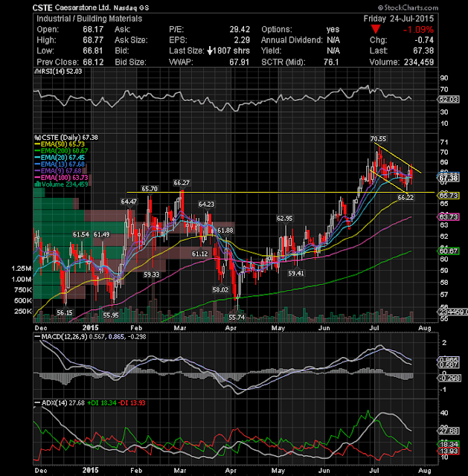
Task: Click the ADX(14) 27.68 indicator label
Action: pyautogui.click(x=60, y=403)
